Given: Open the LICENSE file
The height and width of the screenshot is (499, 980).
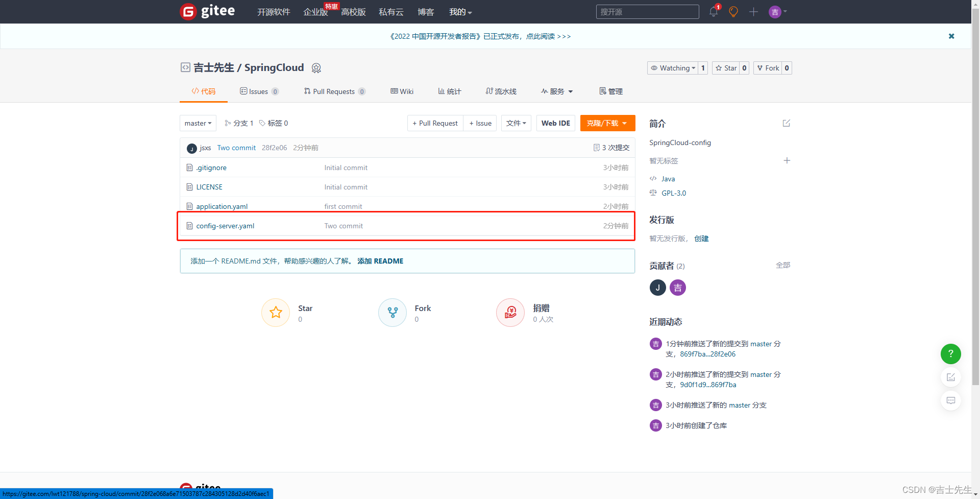Looking at the screenshot, I should (x=209, y=187).
